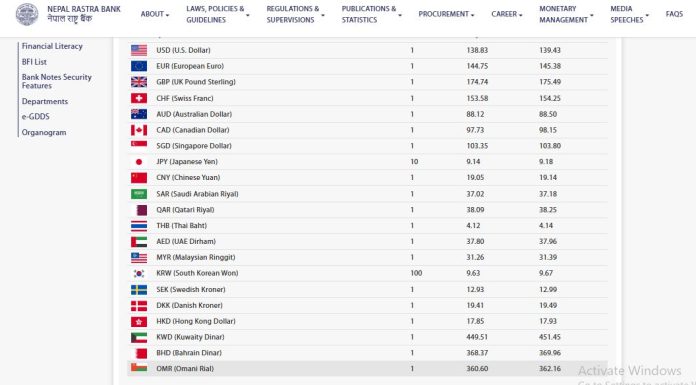Click the Japanese Yen flag icon
Image resolution: width=696 pixels, height=385 pixels.
coord(139,162)
